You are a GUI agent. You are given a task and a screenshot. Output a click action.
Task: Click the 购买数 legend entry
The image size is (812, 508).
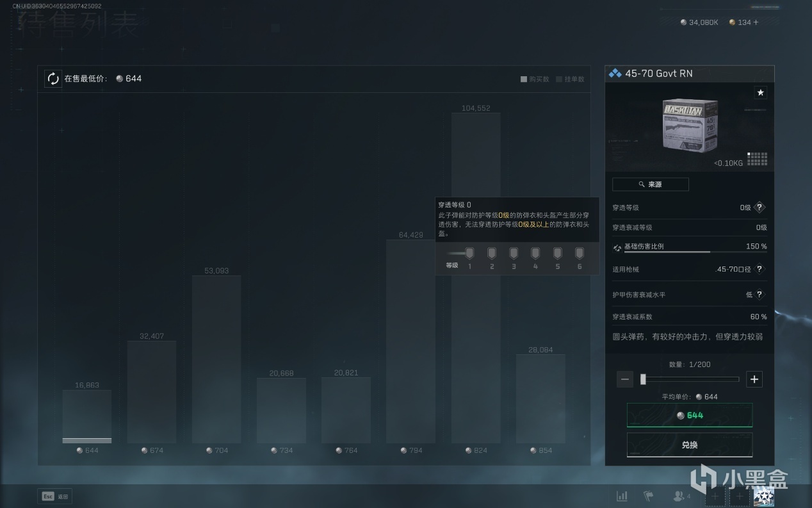535,79
